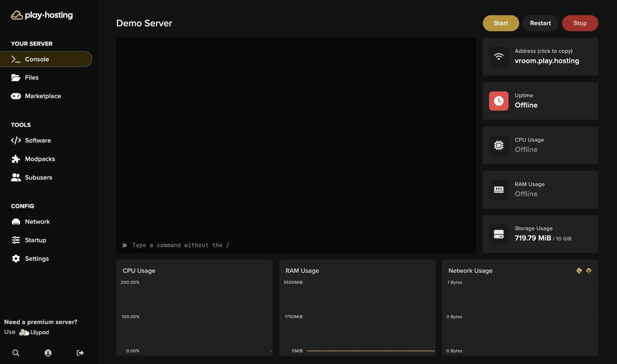Select the Console terminal icon

pyautogui.click(x=15, y=59)
